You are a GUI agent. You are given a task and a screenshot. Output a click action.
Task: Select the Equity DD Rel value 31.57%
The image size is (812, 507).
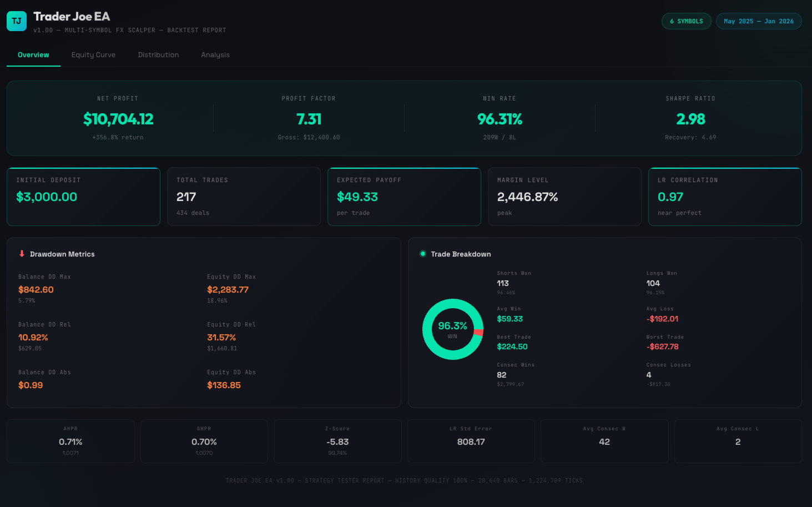[221, 337]
